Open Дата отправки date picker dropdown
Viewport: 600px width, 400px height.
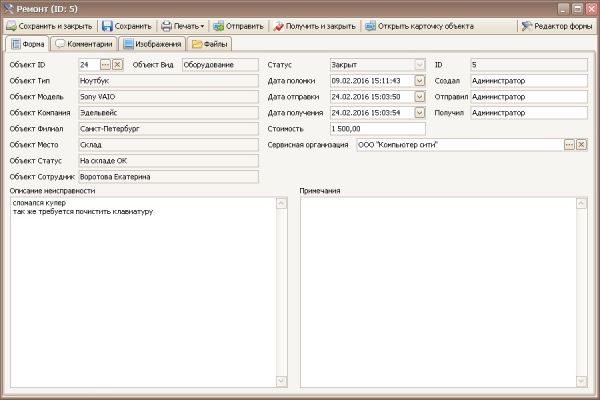[x=419, y=96]
